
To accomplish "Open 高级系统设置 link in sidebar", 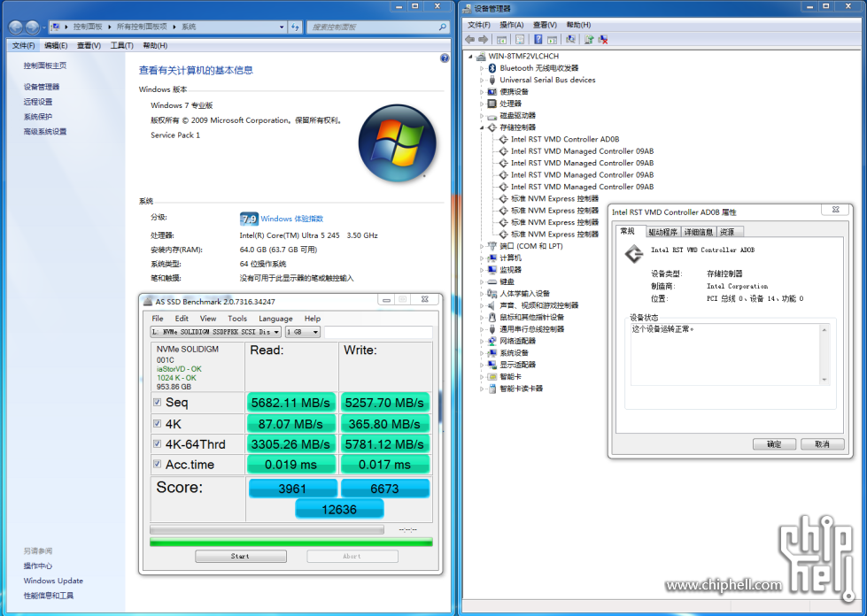I will point(45,132).
